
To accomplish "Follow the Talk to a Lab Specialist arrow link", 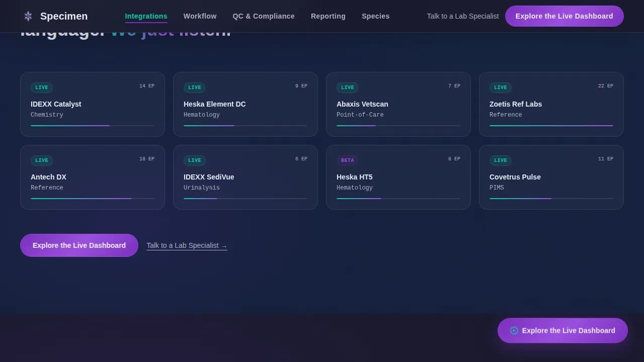I will tap(187, 245).
